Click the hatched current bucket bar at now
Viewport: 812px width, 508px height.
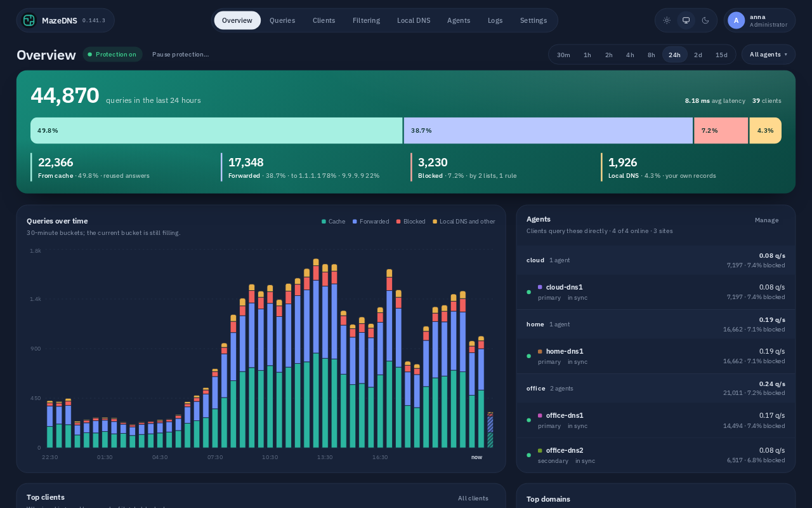[490, 430]
